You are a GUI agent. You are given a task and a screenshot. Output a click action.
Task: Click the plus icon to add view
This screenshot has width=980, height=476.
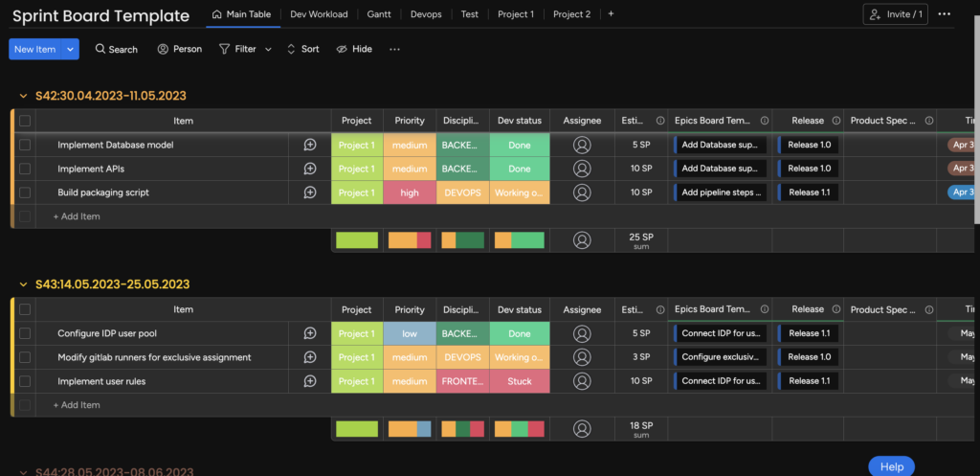tap(612, 14)
